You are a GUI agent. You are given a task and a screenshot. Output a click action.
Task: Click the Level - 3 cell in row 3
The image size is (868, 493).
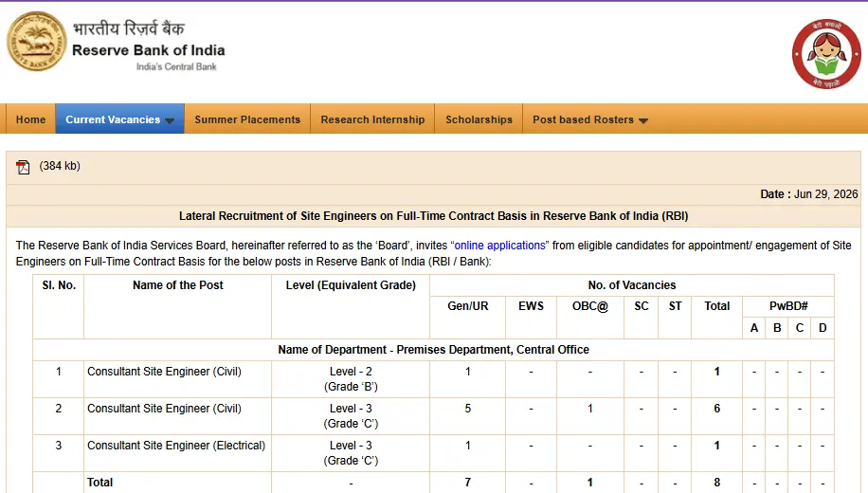coord(351,453)
